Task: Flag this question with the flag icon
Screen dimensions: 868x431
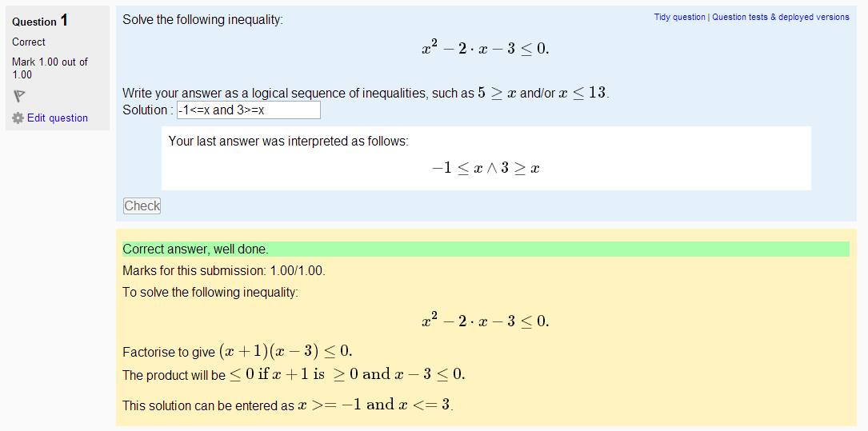Action: point(19,97)
